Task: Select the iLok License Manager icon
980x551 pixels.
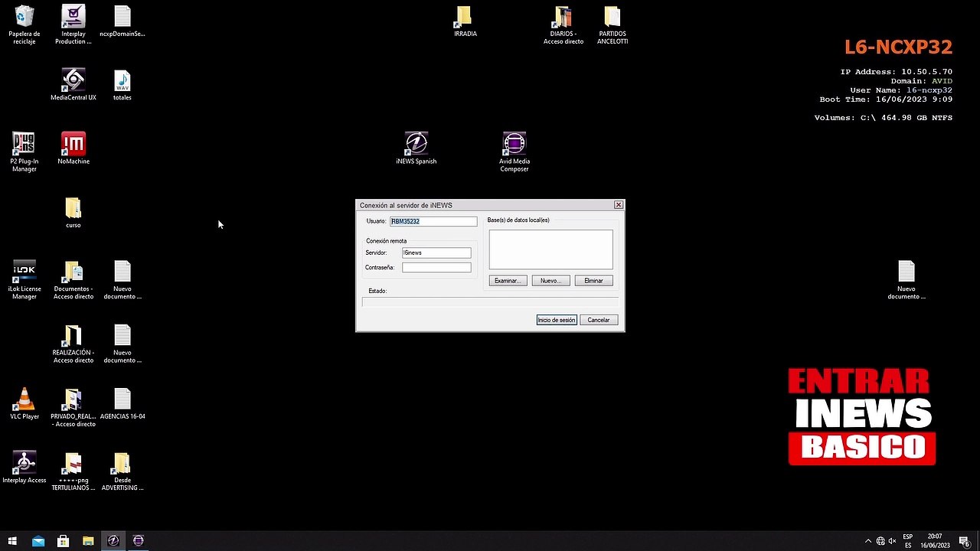Action: (x=24, y=279)
